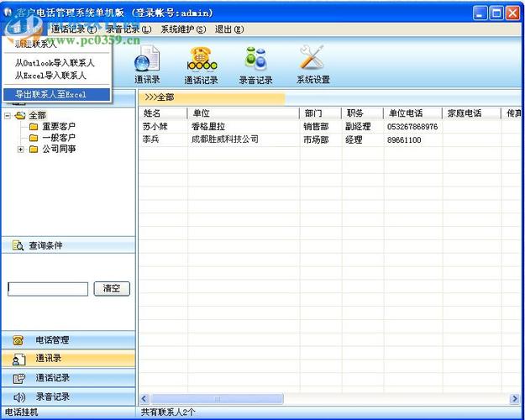Switch to 通话记录 panel in sidebar

pos(68,378)
